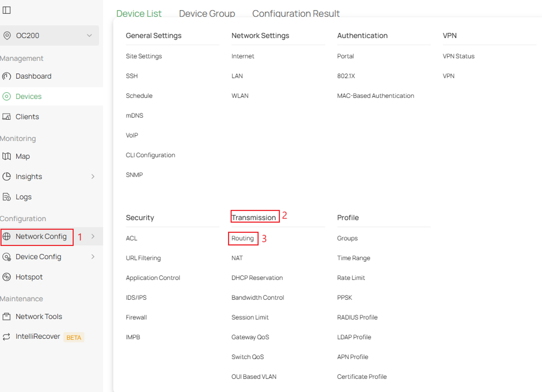Open Internet under Network Settings
This screenshot has width=542, height=392.
243,56
